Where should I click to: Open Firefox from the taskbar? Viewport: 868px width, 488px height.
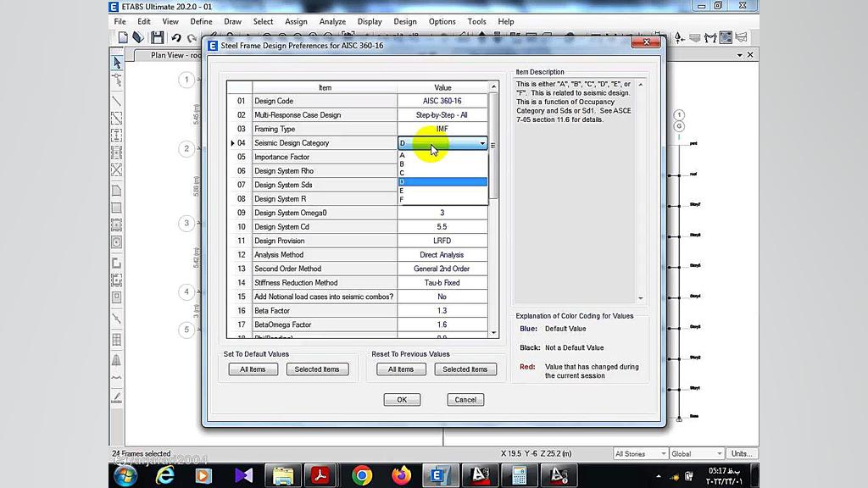(401, 475)
